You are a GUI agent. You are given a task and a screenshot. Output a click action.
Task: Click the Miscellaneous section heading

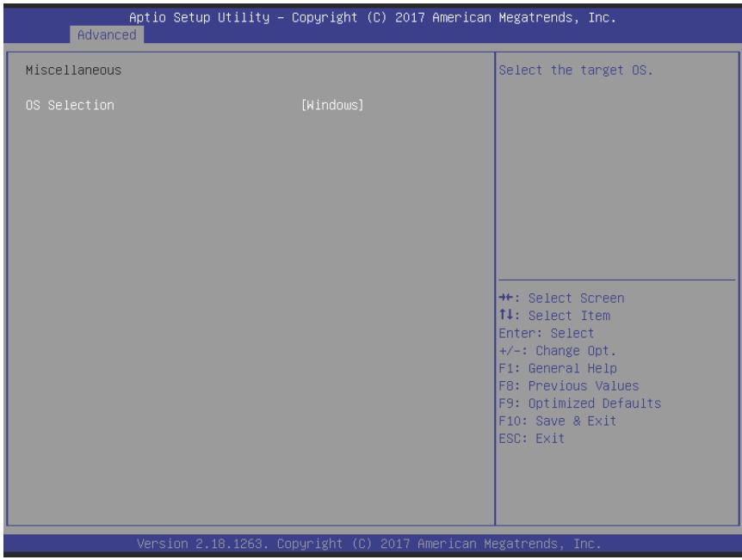(73, 70)
